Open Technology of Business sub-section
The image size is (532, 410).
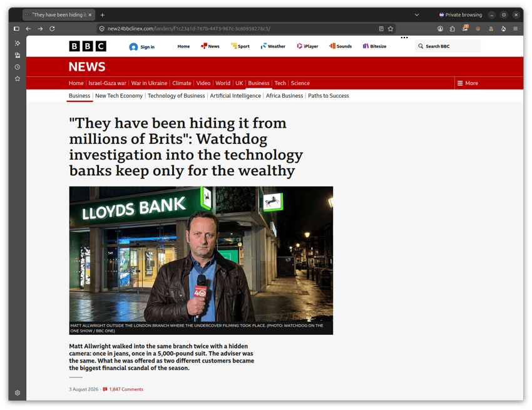point(176,96)
